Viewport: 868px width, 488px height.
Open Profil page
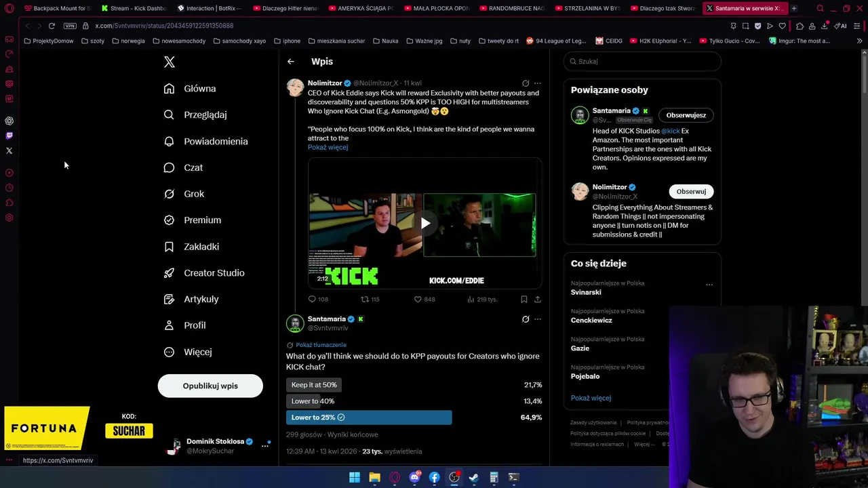pyautogui.click(x=184, y=325)
